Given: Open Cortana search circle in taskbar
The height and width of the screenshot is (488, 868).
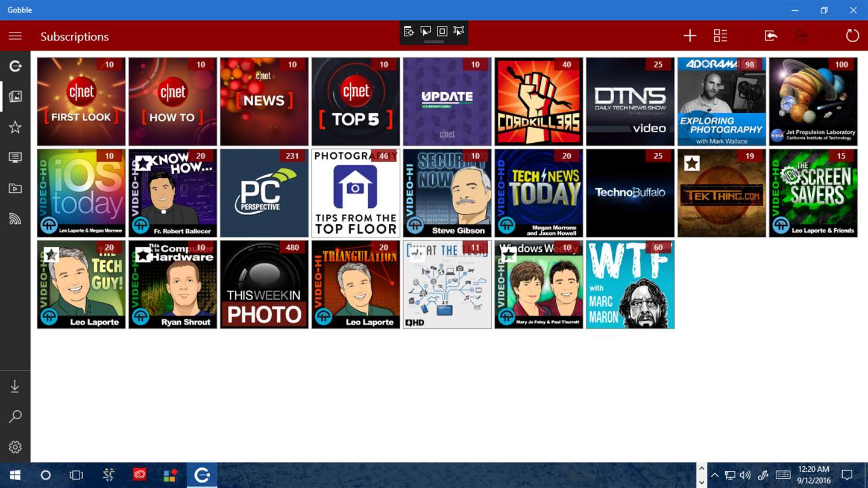Looking at the screenshot, I should coord(45,475).
